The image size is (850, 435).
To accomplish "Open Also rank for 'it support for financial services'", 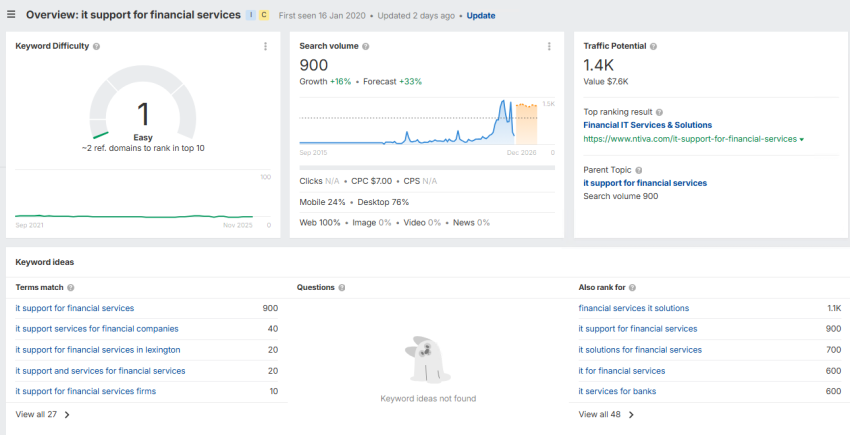I will [638, 329].
